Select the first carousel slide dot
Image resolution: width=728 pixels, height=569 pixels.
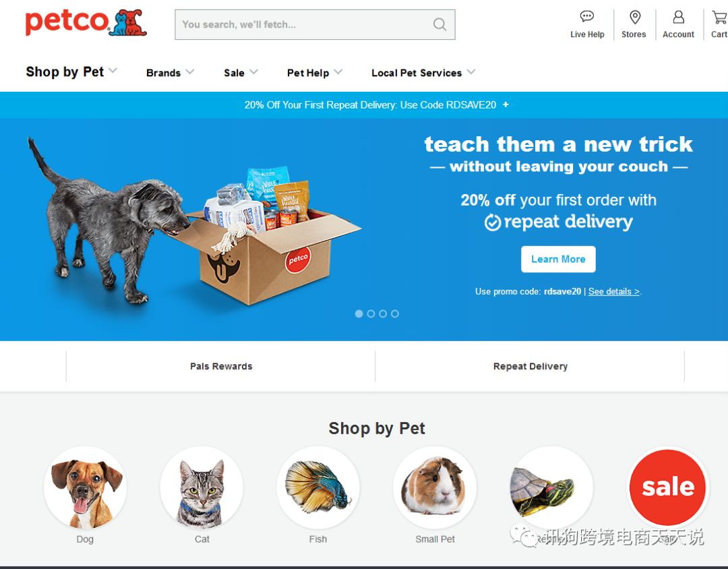pos(359,313)
